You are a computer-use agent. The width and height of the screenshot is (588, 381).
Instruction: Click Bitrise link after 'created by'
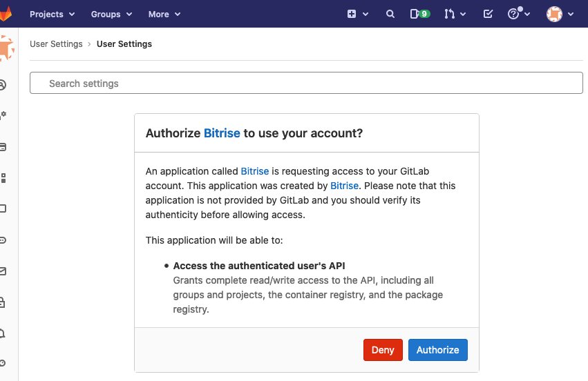(344, 186)
